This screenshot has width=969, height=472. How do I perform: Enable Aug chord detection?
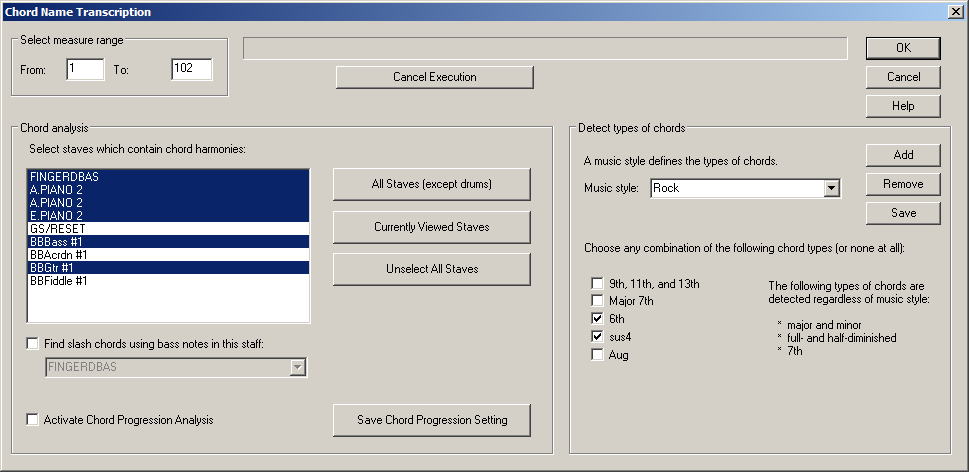tap(597, 355)
